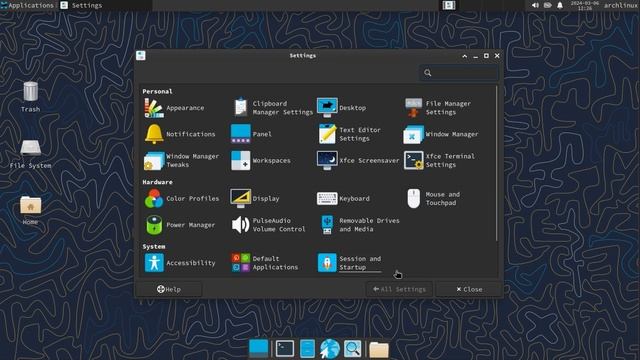Open the application finder magnifier dock icon
Image resolution: width=640 pixels, height=360 pixels.
point(352,349)
